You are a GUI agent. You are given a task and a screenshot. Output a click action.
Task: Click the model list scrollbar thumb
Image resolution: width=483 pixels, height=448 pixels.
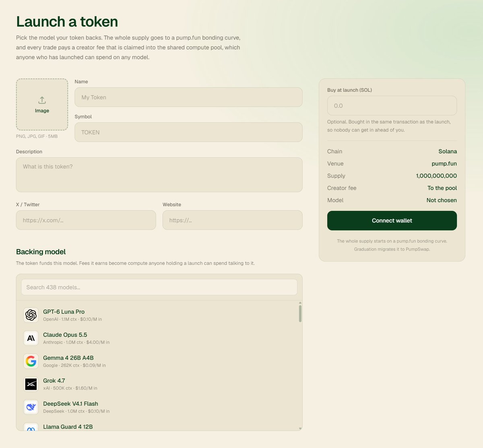point(300,314)
